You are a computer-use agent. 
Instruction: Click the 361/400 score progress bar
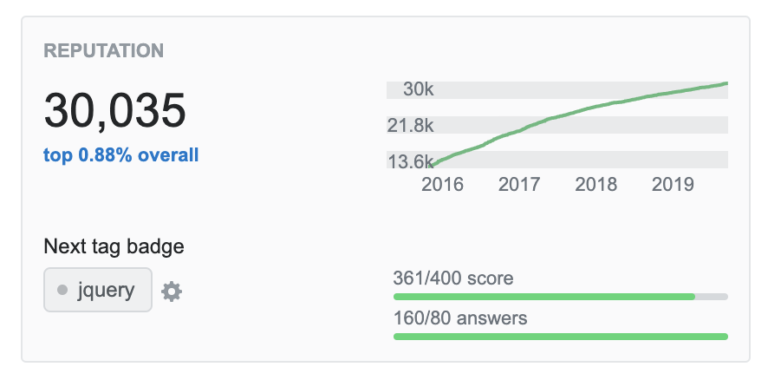click(561, 297)
